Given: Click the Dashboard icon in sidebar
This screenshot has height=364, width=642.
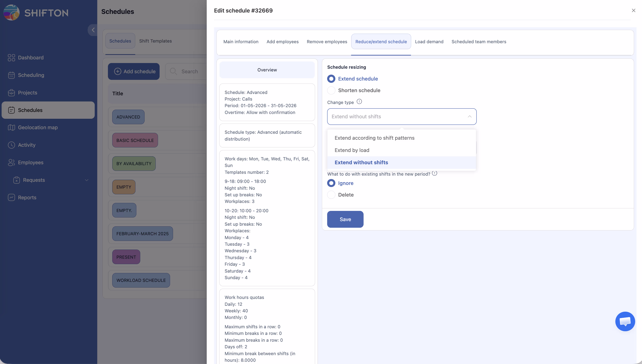Looking at the screenshot, I should coord(11,58).
